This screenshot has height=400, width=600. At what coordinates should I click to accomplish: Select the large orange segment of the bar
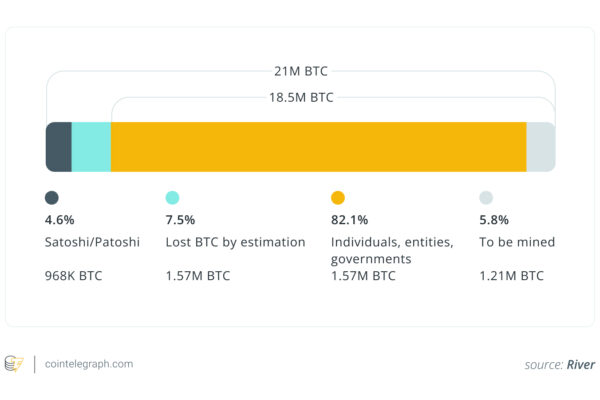point(318,147)
